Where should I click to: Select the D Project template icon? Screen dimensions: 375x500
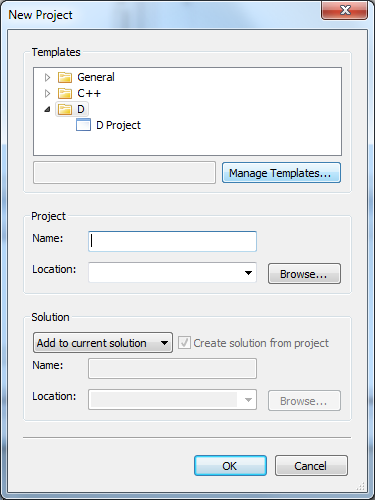[83, 125]
